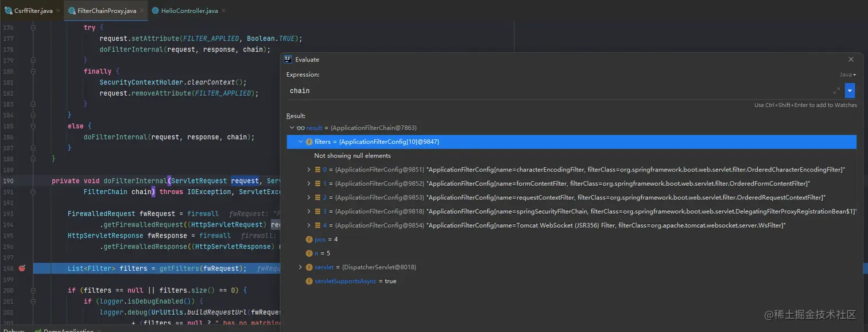
Task: Click the array element icon for index 3
Action: coord(317,212)
